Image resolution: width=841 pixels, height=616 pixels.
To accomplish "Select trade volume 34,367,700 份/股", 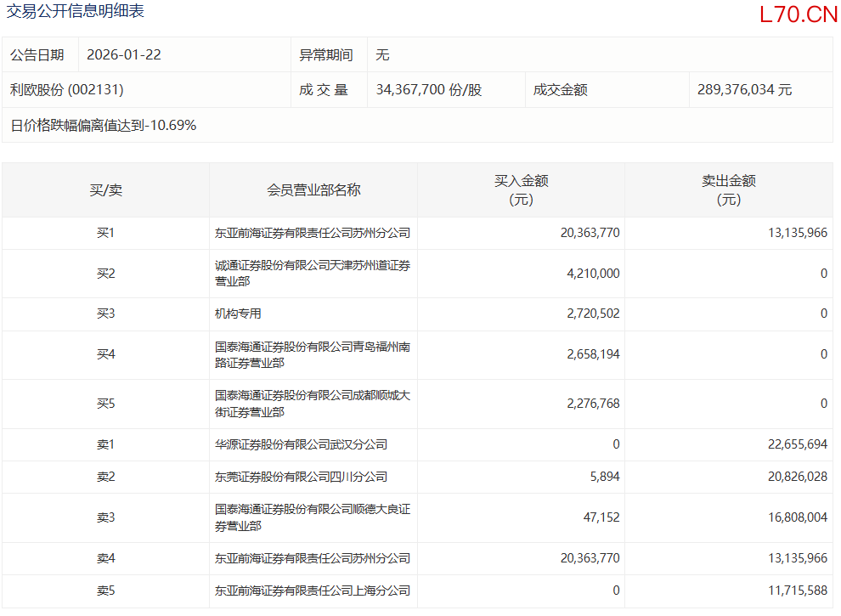I will [x=429, y=90].
